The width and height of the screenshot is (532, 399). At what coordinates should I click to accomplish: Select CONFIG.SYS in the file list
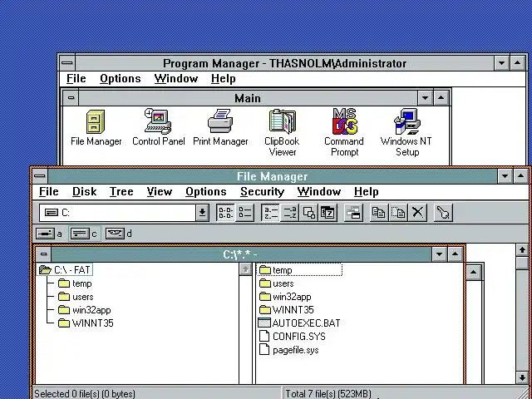click(x=292, y=336)
